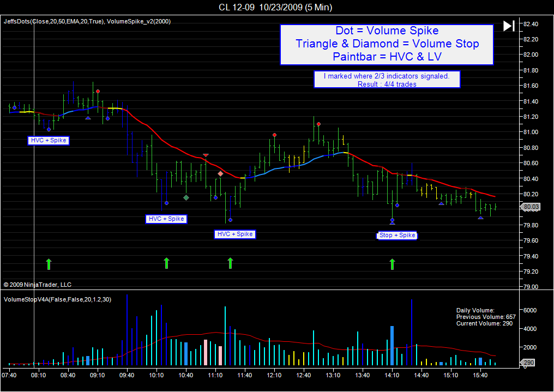The height and width of the screenshot is (392, 554).
Task: Click the Previous Volume: 657 text
Action: [486, 317]
